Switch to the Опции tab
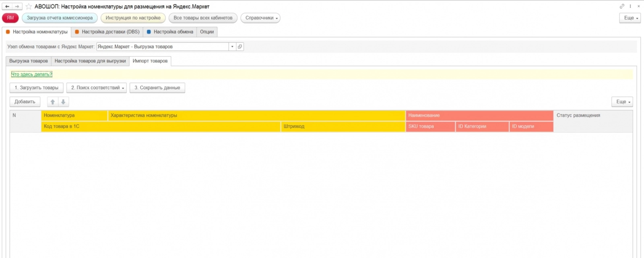Screen dimensions: 644x258 point(207,32)
